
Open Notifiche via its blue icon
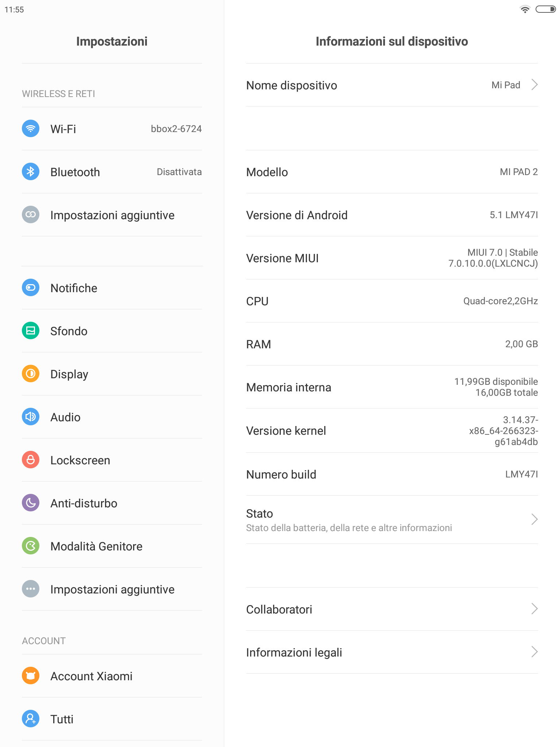(31, 287)
